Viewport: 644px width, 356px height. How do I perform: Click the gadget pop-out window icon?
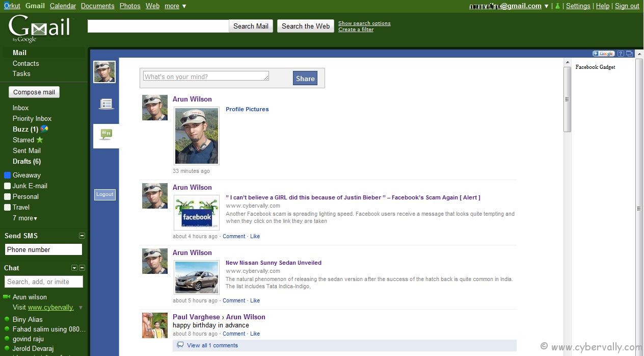[629, 54]
